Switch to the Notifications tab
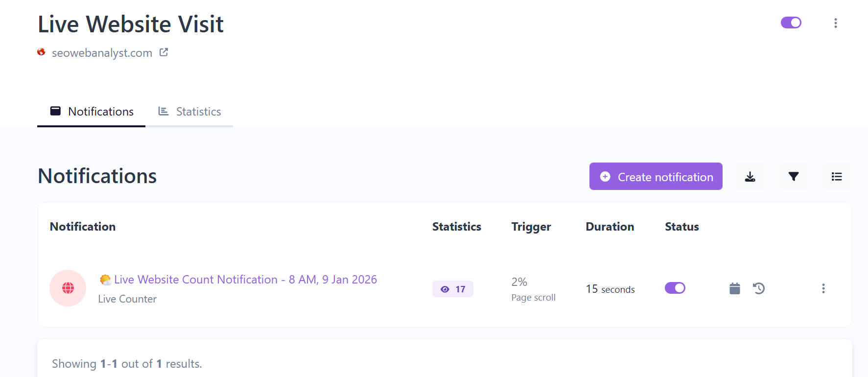868x377 pixels. [92, 112]
